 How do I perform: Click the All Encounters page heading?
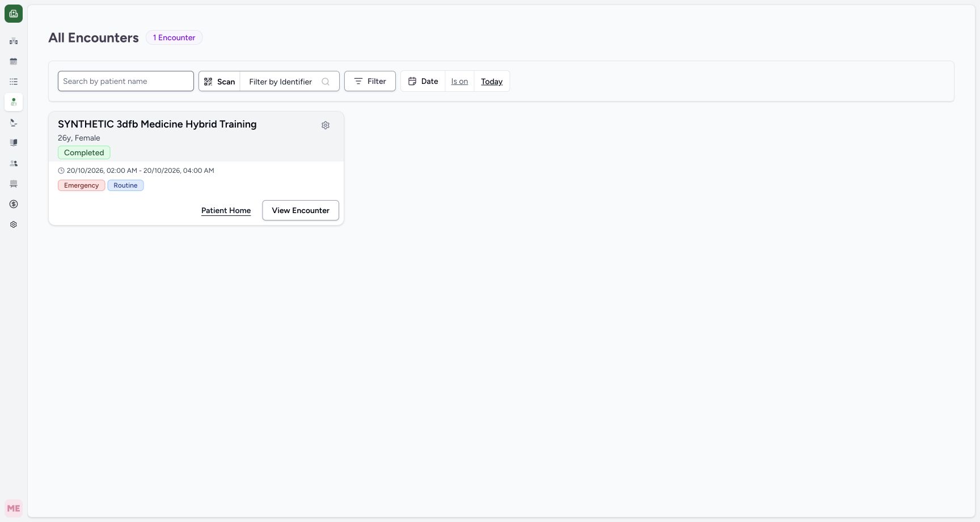[x=94, y=38]
